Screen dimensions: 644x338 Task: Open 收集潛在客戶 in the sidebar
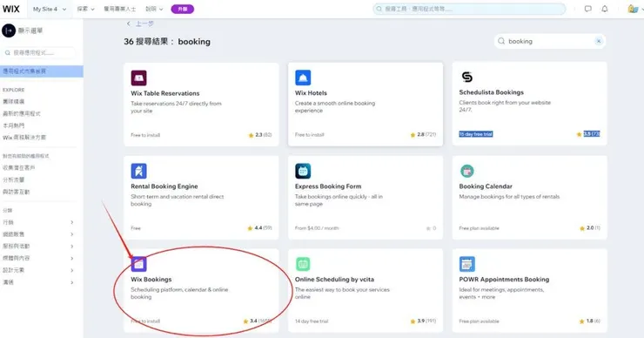click(18, 168)
